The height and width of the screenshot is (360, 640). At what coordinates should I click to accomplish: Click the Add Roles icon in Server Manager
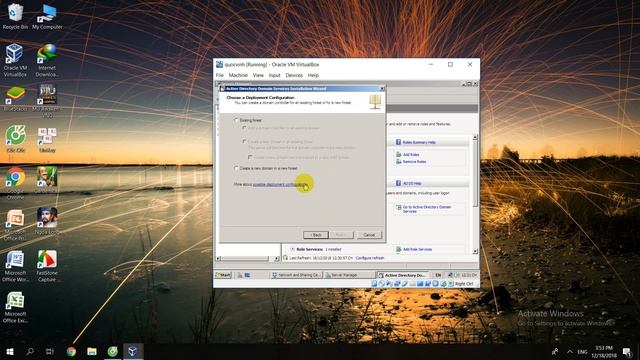398,155
